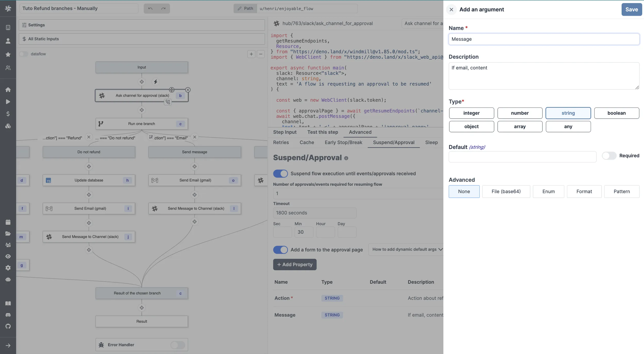Click the Path tool icon
This screenshot has height=354, width=644.
239,8
